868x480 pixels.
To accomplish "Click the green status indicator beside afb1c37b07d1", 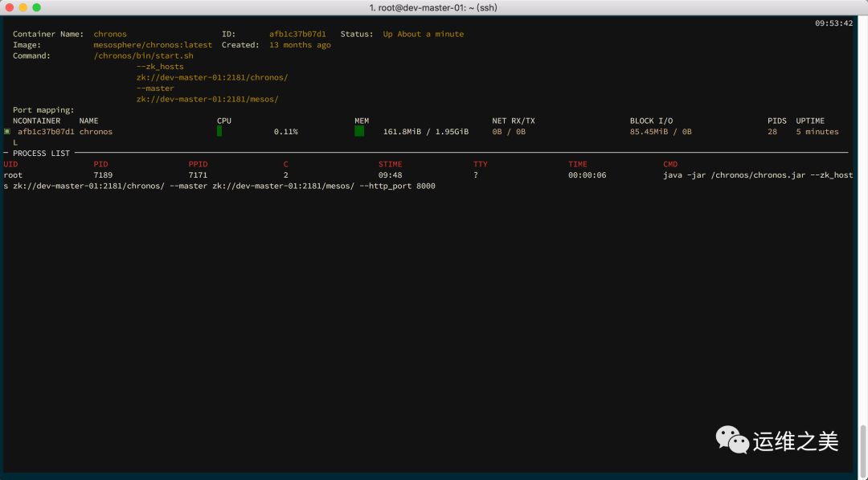I will coord(7,132).
